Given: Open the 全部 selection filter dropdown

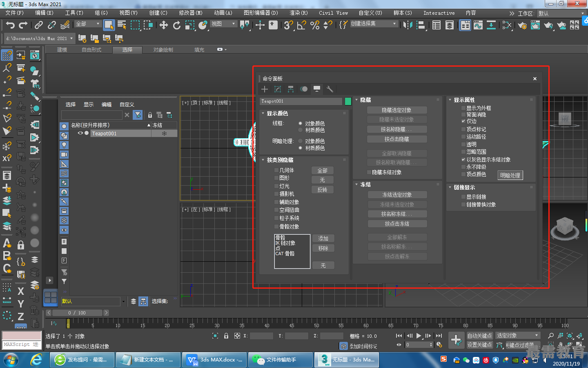Looking at the screenshot, I should click(x=88, y=24).
